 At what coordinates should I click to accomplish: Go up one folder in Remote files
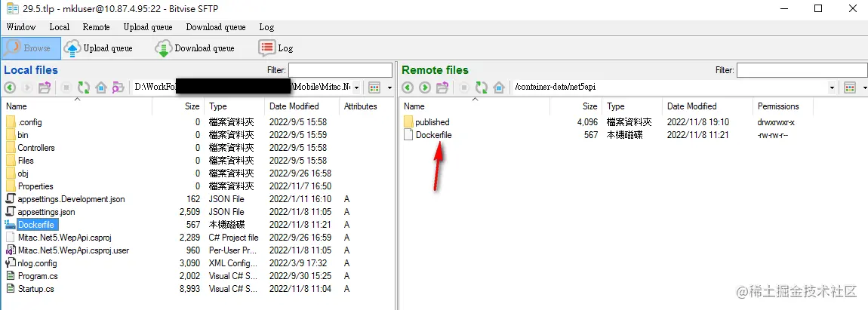click(x=442, y=87)
